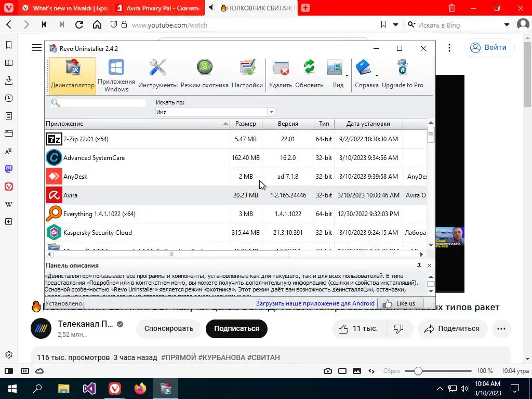Click the Like us button

pos(401,303)
